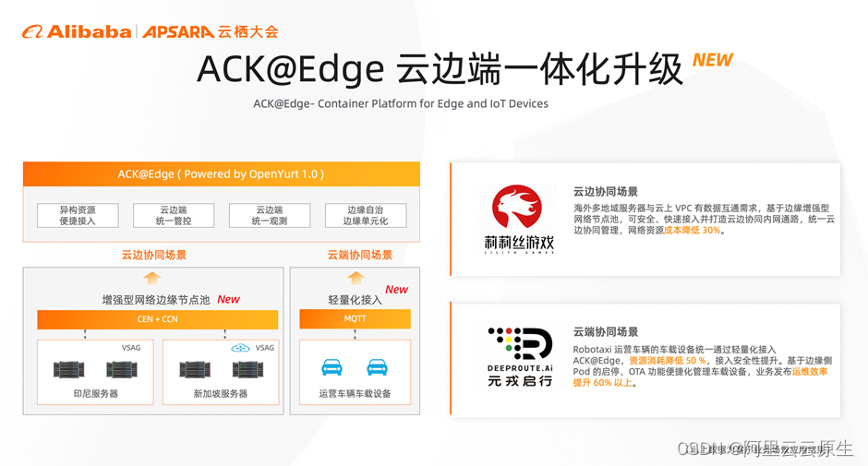Click the Lilith Games red logo
Viewport: 868px width, 466px height.
(x=517, y=207)
